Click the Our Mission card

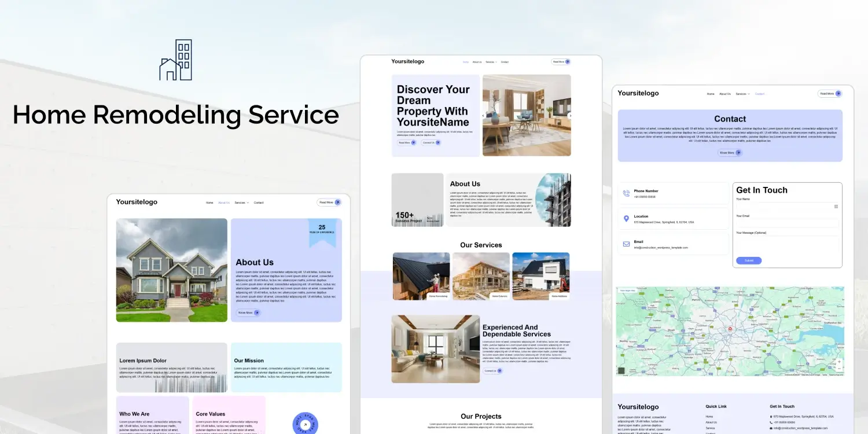pyautogui.click(x=286, y=367)
